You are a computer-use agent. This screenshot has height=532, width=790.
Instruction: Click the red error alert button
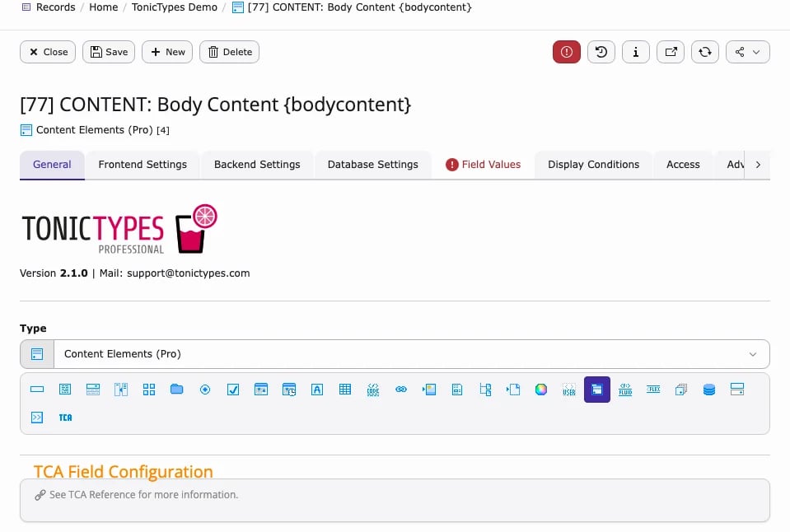pos(566,52)
